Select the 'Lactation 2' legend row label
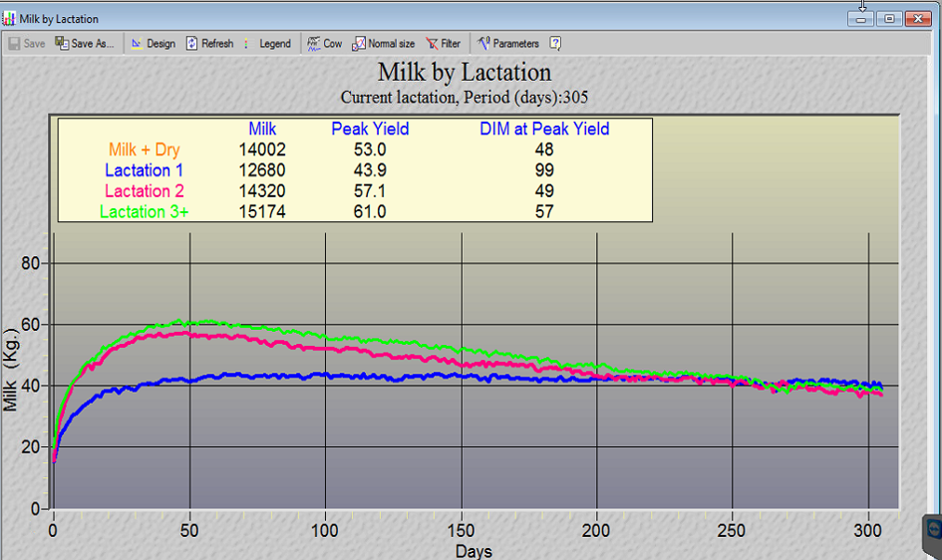This screenshot has width=942, height=560. [x=145, y=191]
